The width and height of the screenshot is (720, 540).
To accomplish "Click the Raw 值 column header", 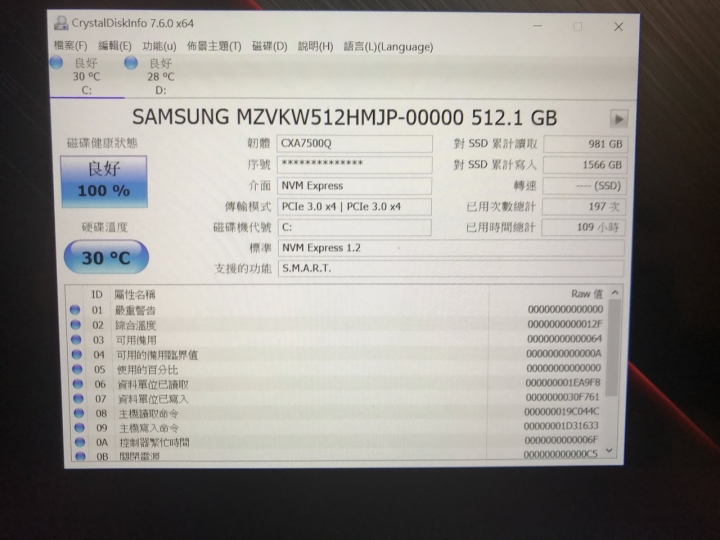I will coord(586,293).
